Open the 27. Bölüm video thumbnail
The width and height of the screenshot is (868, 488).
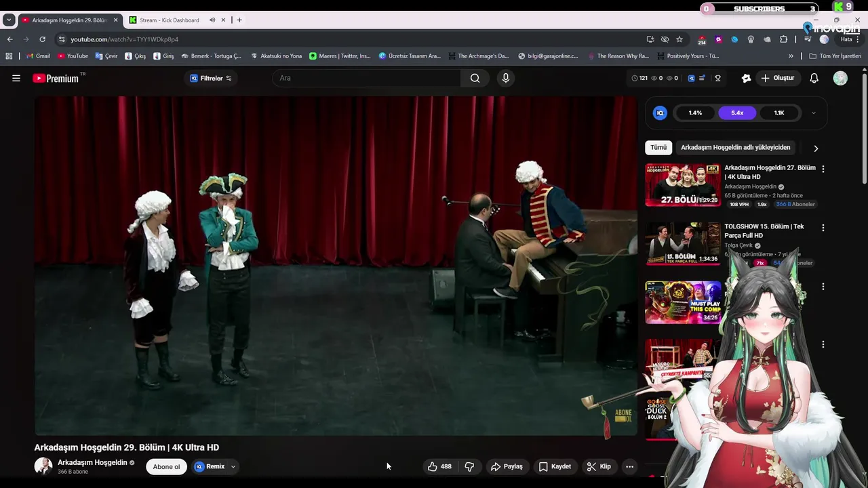click(682, 184)
